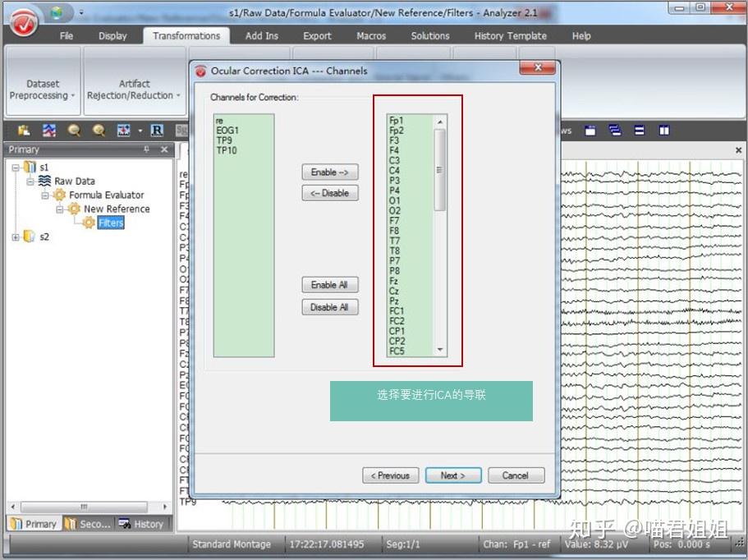This screenshot has height=560, width=748.
Task: Click the tile horizontally windows icon
Action: [x=640, y=131]
